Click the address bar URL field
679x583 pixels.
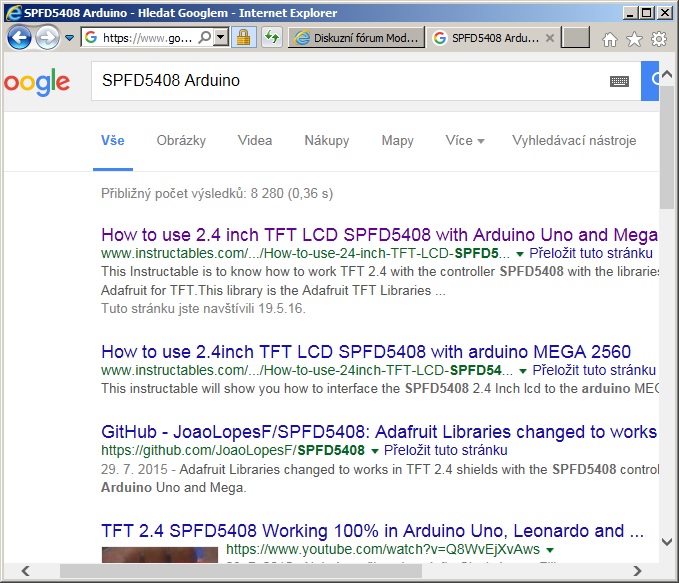(x=147, y=38)
